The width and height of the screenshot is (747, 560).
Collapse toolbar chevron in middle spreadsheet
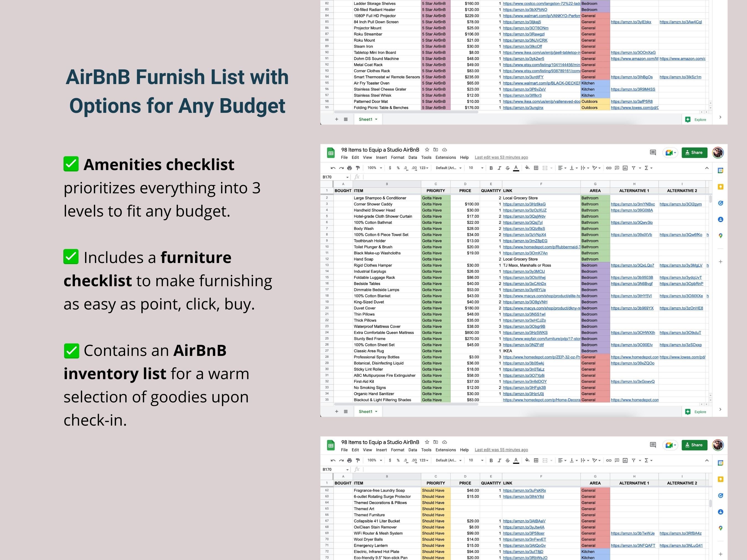pos(707,168)
